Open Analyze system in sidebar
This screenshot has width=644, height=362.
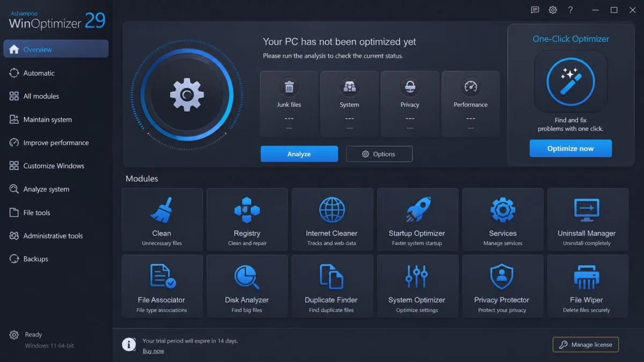(56, 189)
